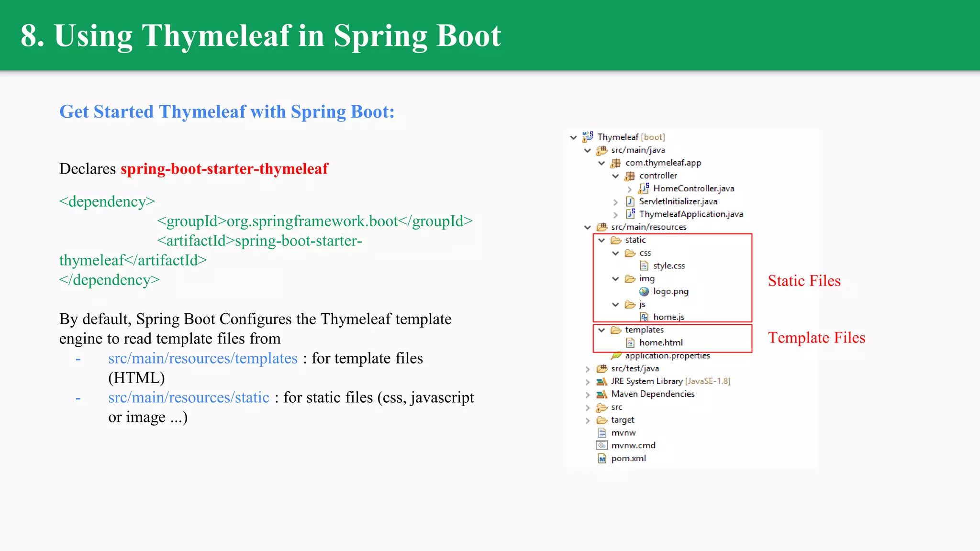The width and height of the screenshot is (980, 551).
Task: Click the red spring-boot-starter-thymeleaf text
Action: pyautogui.click(x=224, y=169)
